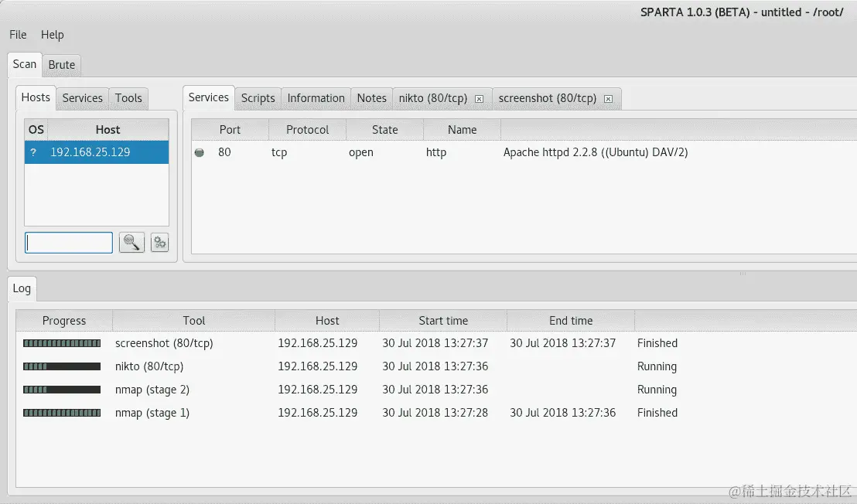Open the nikto (80/tcp) tab

tap(433, 98)
